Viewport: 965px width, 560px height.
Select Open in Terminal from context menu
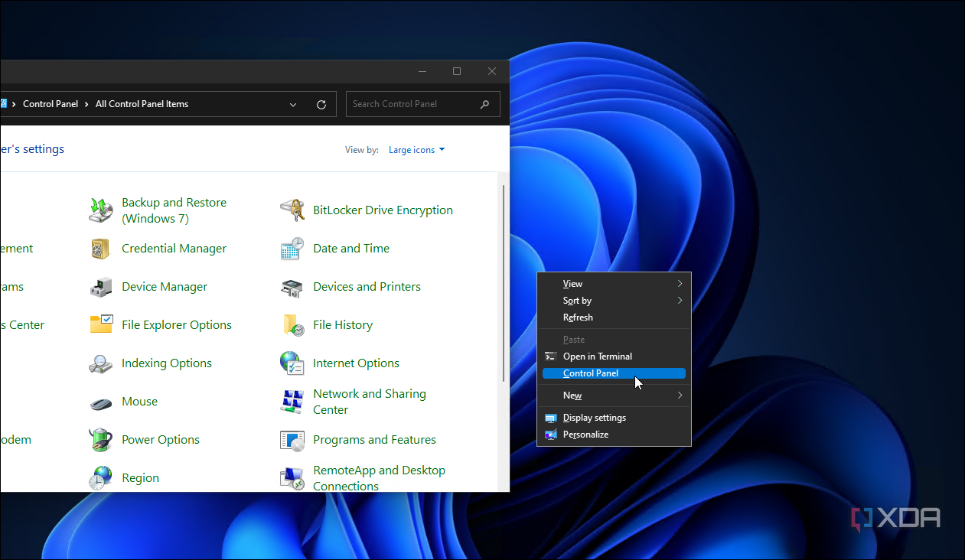point(598,356)
